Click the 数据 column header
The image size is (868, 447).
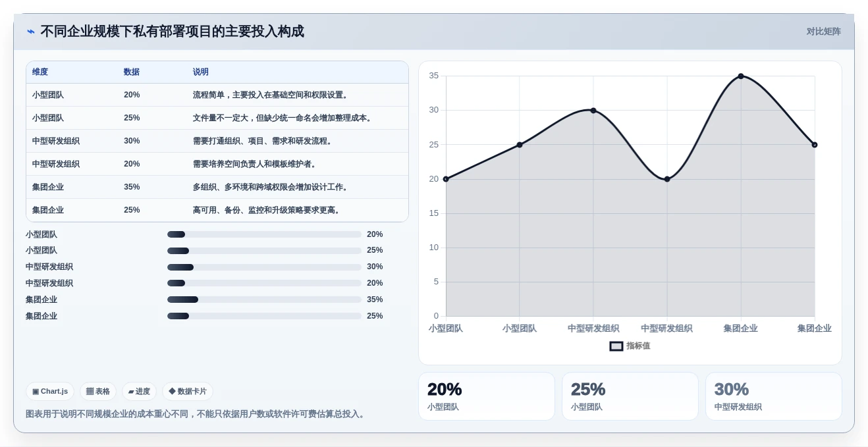pos(132,72)
